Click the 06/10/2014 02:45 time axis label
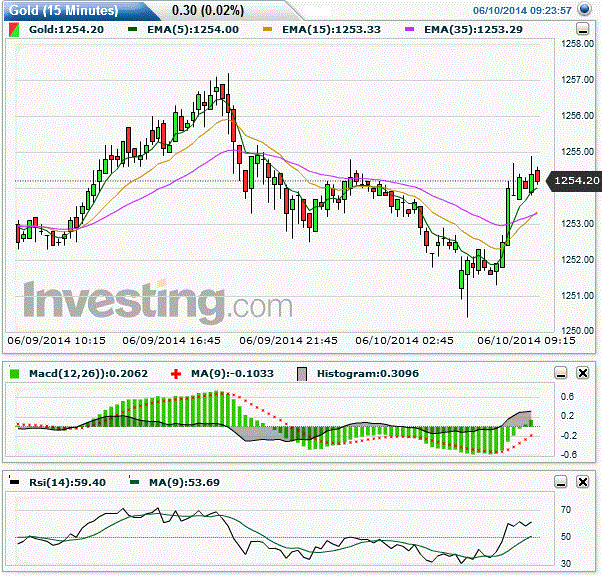The width and height of the screenshot is (602, 576). (404, 341)
